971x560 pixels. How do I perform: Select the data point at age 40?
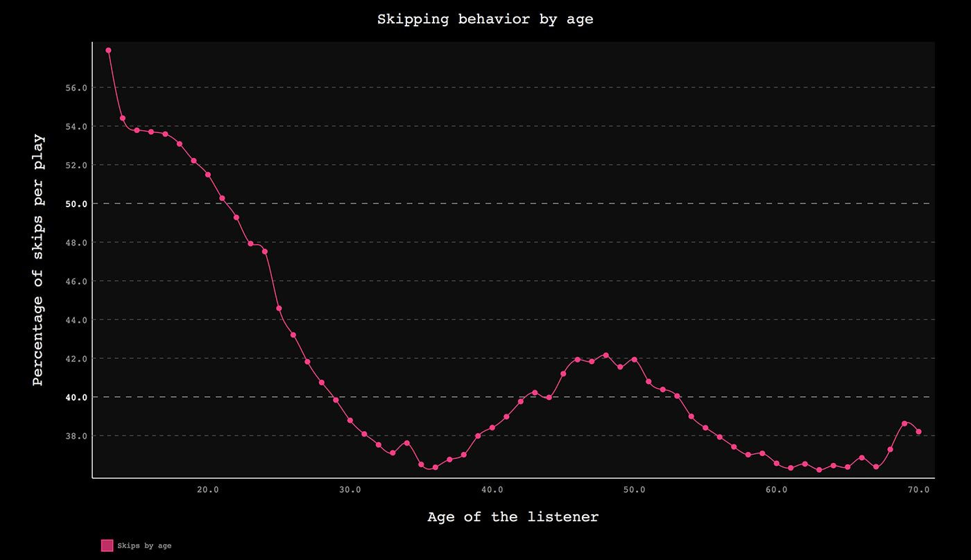tap(492, 428)
